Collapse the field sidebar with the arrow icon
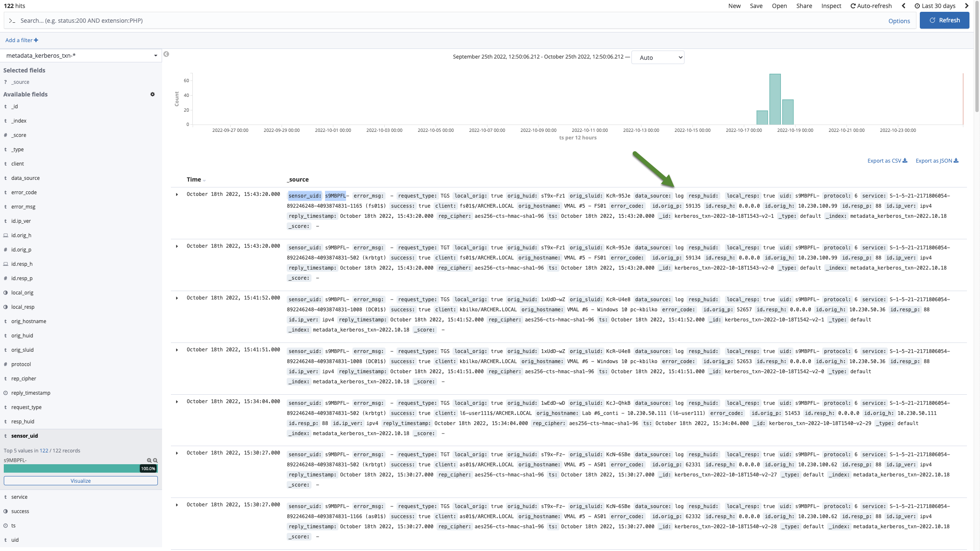The image size is (980, 551). pyautogui.click(x=166, y=54)
